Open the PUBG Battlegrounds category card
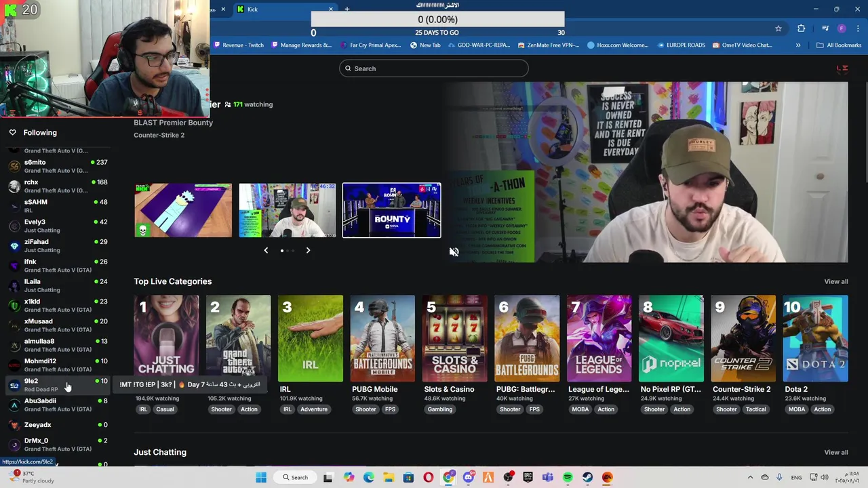The width and height of the screenshot is (868, 488). pyautogui.click(x=527, y=338)
